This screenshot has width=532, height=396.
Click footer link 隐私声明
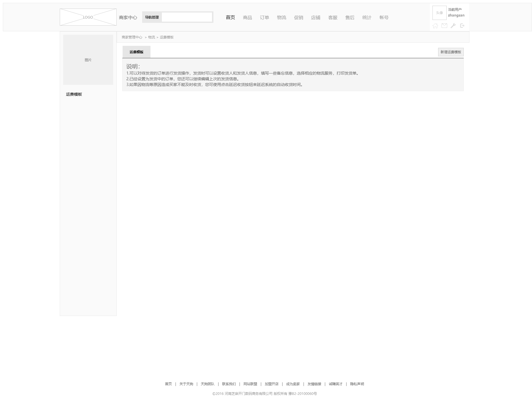pyautogui.click(x=357, y=384)
